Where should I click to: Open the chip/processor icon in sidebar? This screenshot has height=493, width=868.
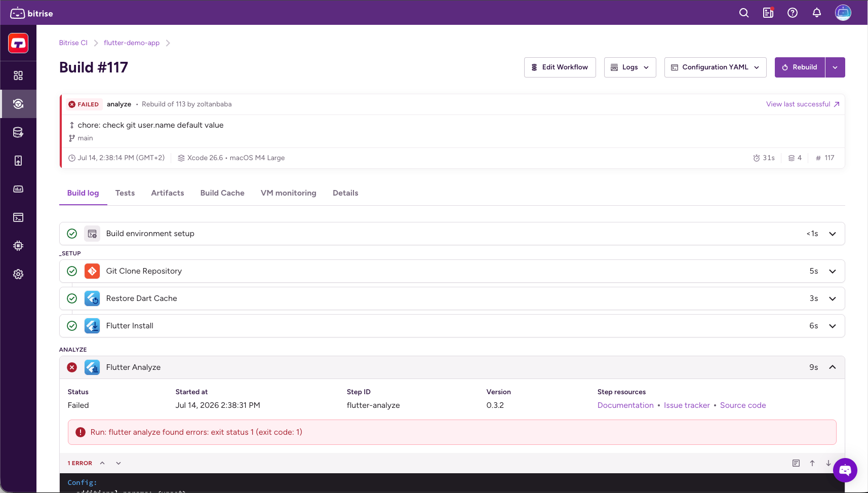coord(18,246)
